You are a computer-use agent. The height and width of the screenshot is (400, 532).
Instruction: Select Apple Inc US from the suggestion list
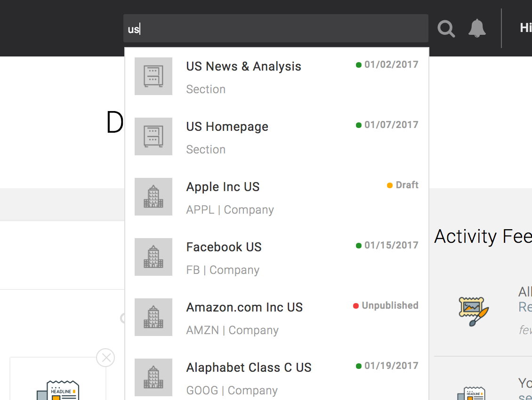click(x=223, y=187)
